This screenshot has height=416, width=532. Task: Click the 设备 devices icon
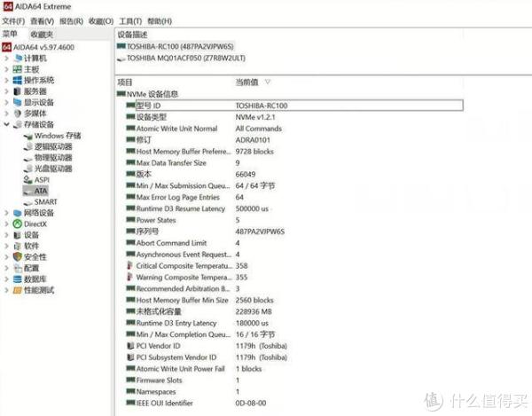coord(18,235)
